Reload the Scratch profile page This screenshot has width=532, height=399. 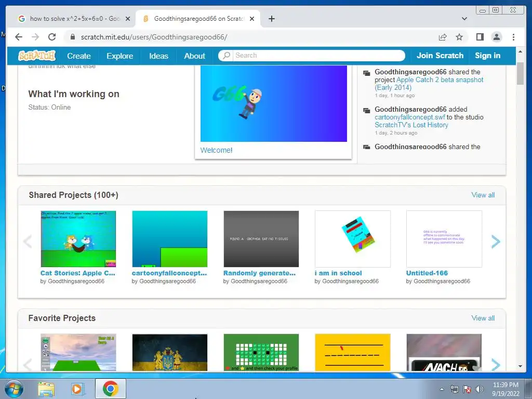pos(52,37)
